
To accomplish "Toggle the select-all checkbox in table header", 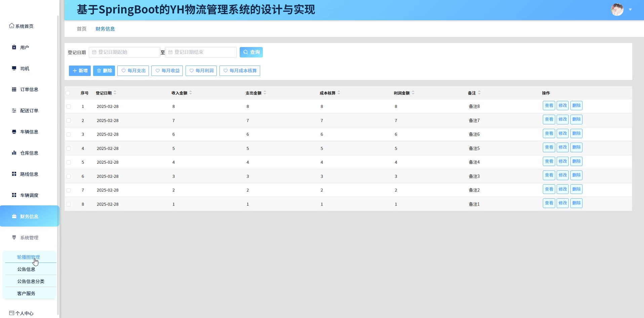I will pyautogui.click(x=68, y=93).
